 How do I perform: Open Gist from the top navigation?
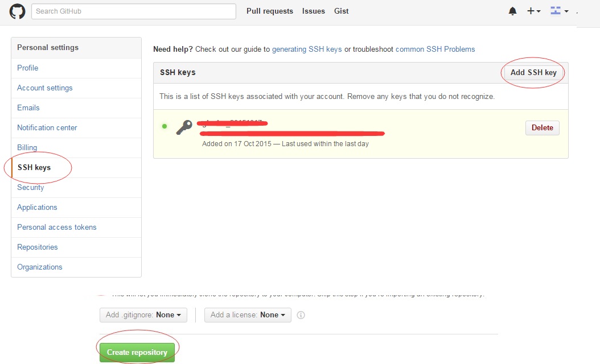[x=342, y=11]
